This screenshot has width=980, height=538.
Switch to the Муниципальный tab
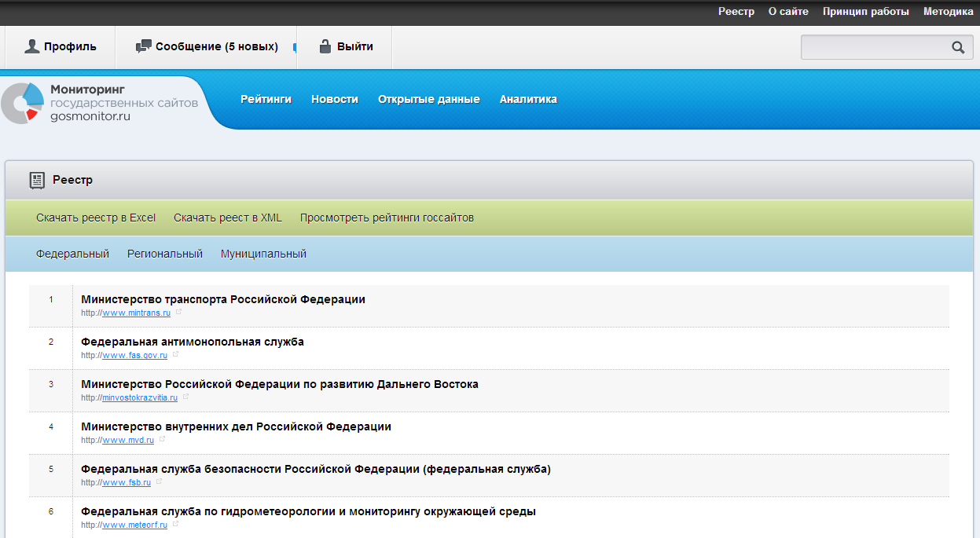tap(263, 254)
